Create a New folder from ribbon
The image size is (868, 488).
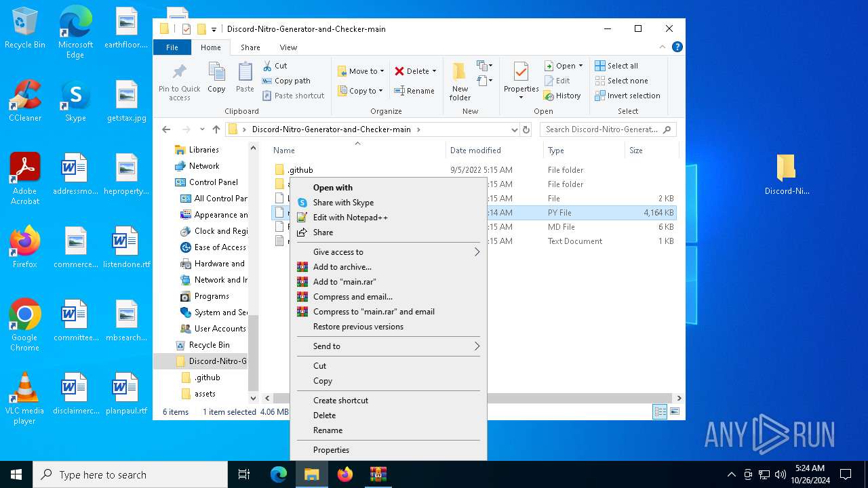pos(460,82)
